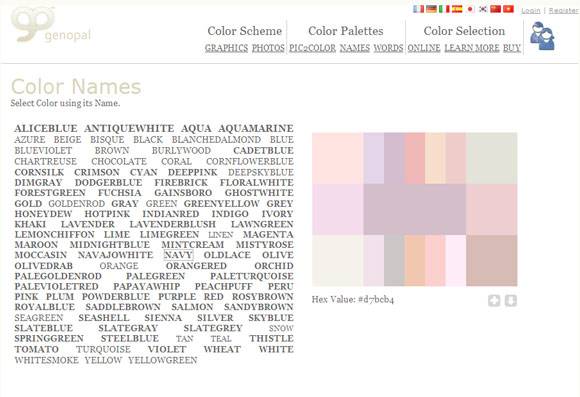This screenshot has height=397, width=580.
Task: Select the AQUAMARINE color name
Action: tap(256, 128)
